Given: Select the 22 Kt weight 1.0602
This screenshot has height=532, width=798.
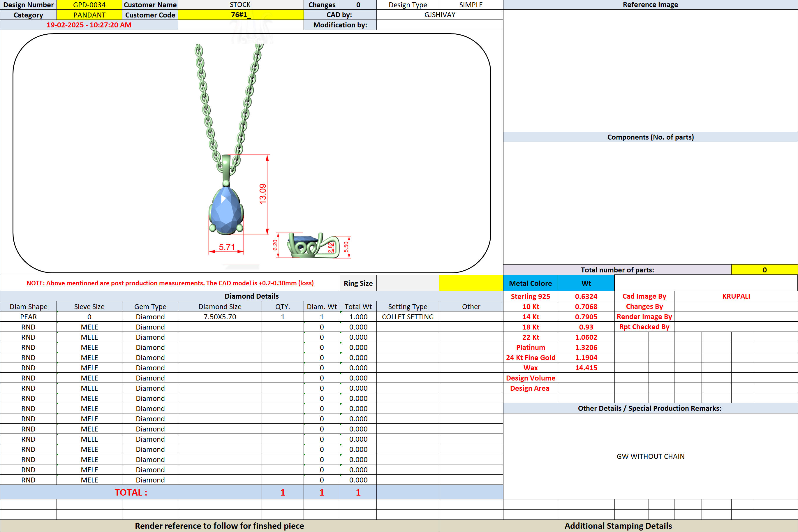Looking at the screenshot, I should 586,337.
